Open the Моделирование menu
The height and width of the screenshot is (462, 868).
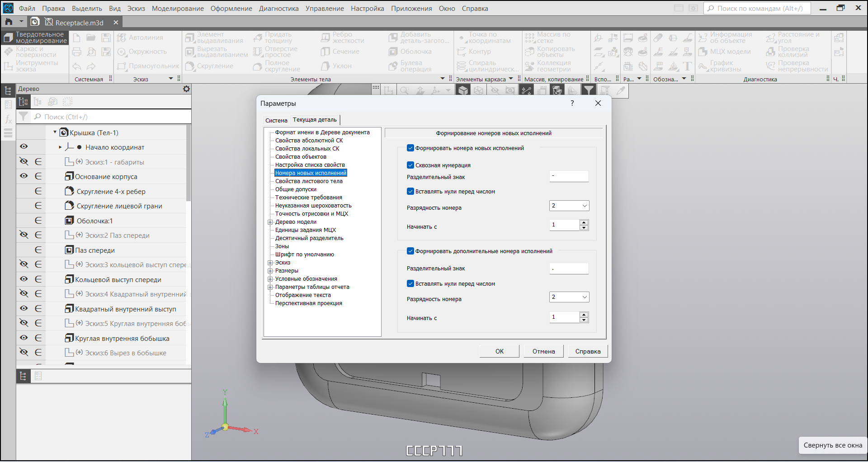[x=178, y=9]
